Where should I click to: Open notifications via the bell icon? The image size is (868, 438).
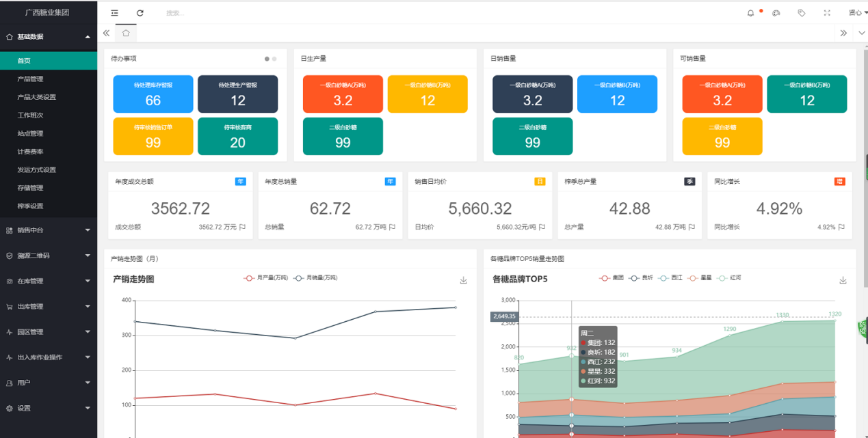750,13
